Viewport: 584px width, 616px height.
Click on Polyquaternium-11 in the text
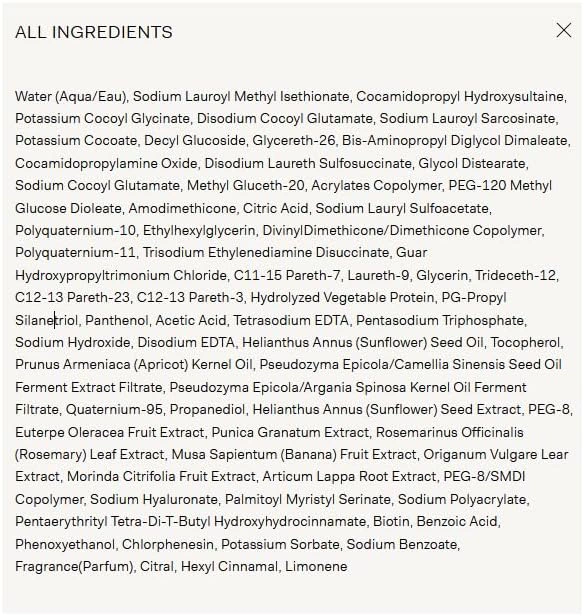pyautogui.click(x=75, y=252)
